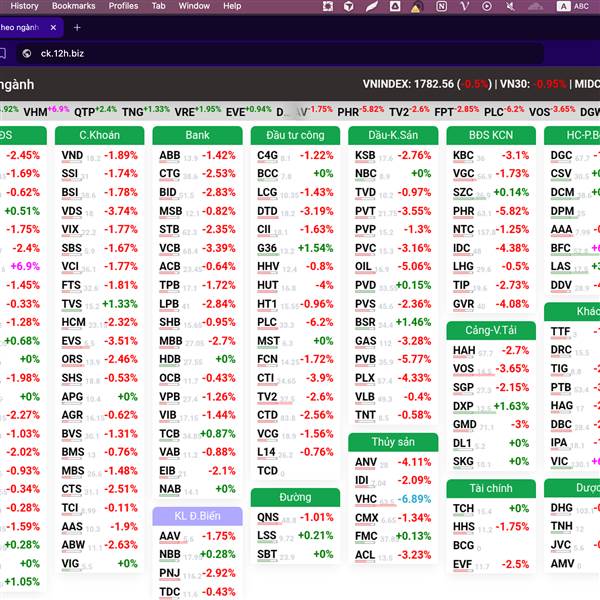This screenshot has height=600, width=600.
Task: Open the V-shaped menu bar icon
Action: 465,6
